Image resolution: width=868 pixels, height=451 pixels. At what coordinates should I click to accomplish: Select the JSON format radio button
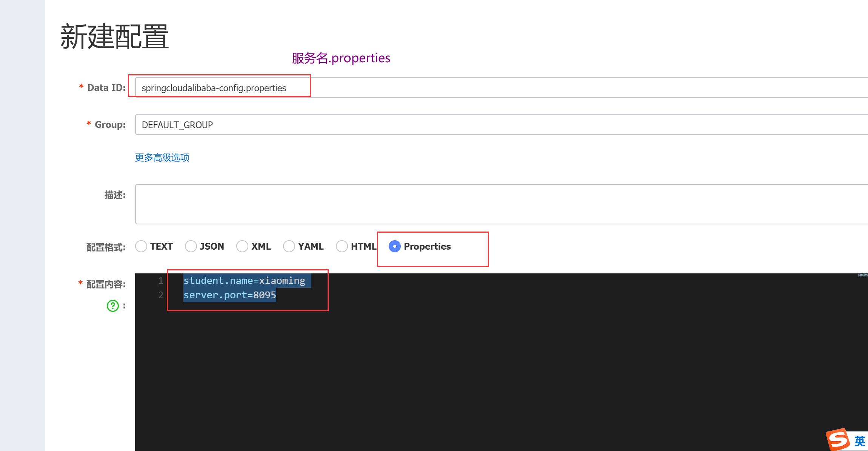(x=191, y=246)
